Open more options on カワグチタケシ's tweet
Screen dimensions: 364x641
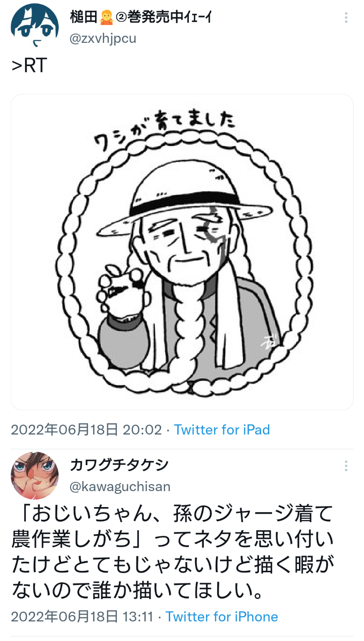(346, 466)
